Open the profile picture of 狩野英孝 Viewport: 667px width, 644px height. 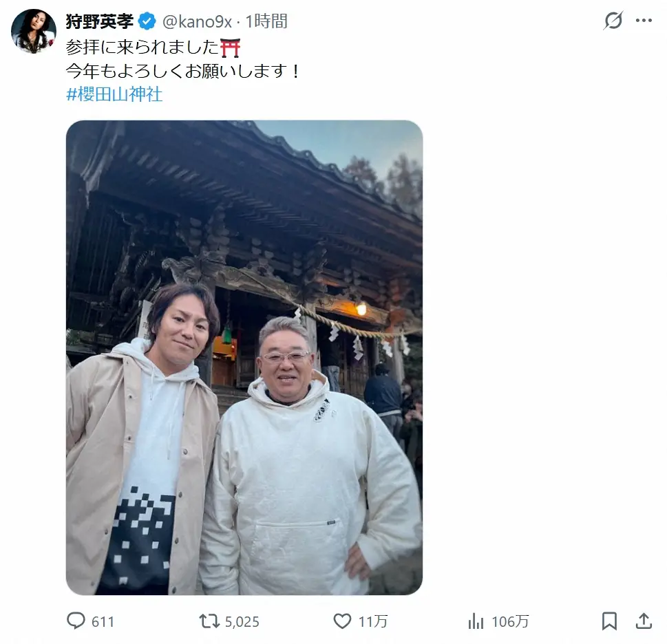pos(34,32)
